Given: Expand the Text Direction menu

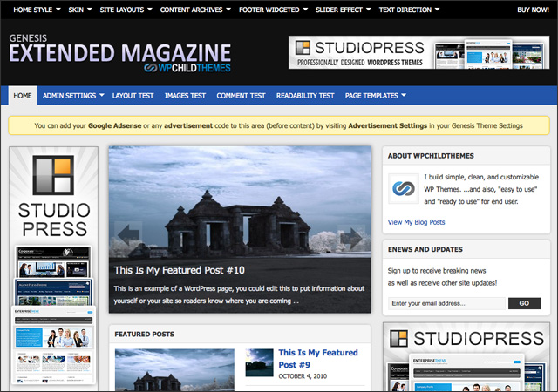Looking at the screenshot, I should coord(409,10).
